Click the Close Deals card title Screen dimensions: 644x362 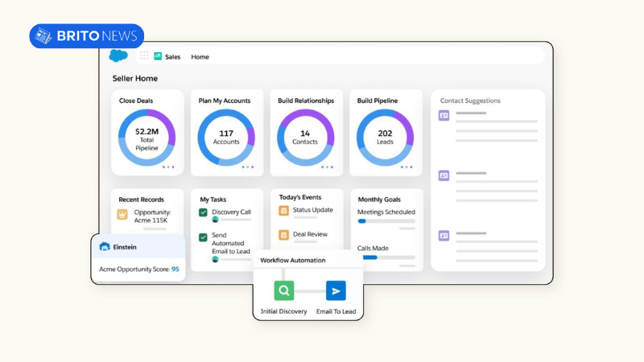[136, 101]
